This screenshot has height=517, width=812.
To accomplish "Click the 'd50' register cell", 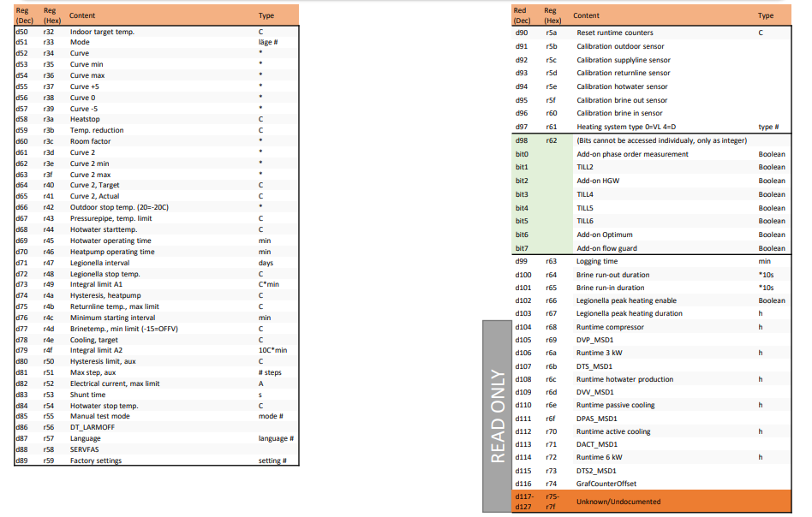I will [21, 32].
